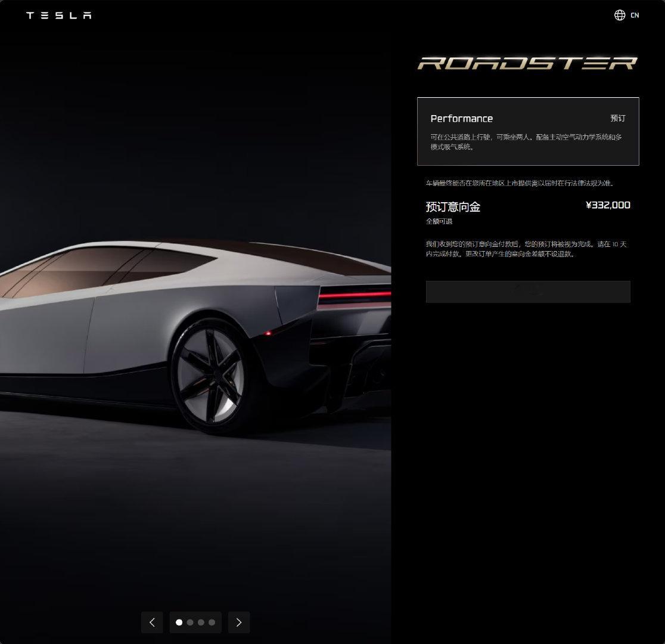Click the 预订意向金 heading
This screenshot has width=665, height=644.
(x=453, y=207)
